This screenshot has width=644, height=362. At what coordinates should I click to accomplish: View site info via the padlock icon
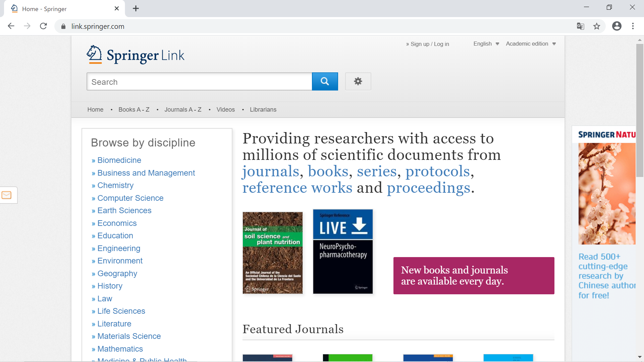(63, 26)
